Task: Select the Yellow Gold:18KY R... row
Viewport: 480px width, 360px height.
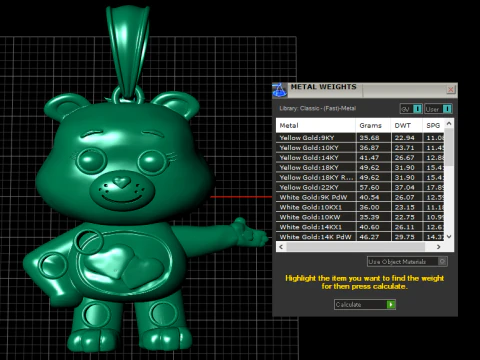Action: pos(360,177)
